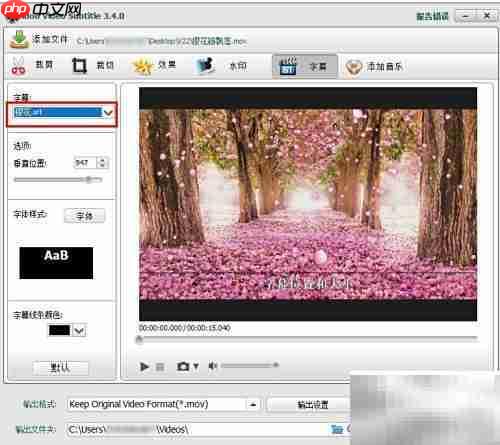Image resolution: width=500 pixels, height=445 pixels.
Task: Click the Default button
Action: click(60, 368)
